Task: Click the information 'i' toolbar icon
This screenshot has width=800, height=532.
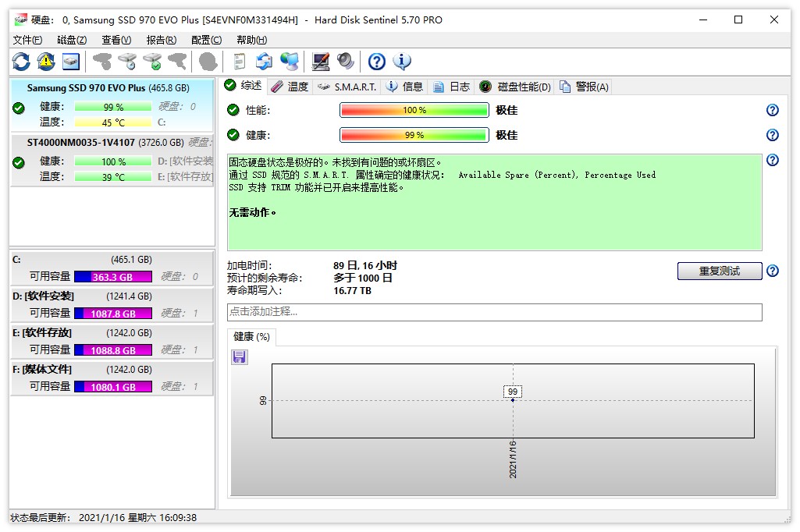Action: click(x=400, y=61)
